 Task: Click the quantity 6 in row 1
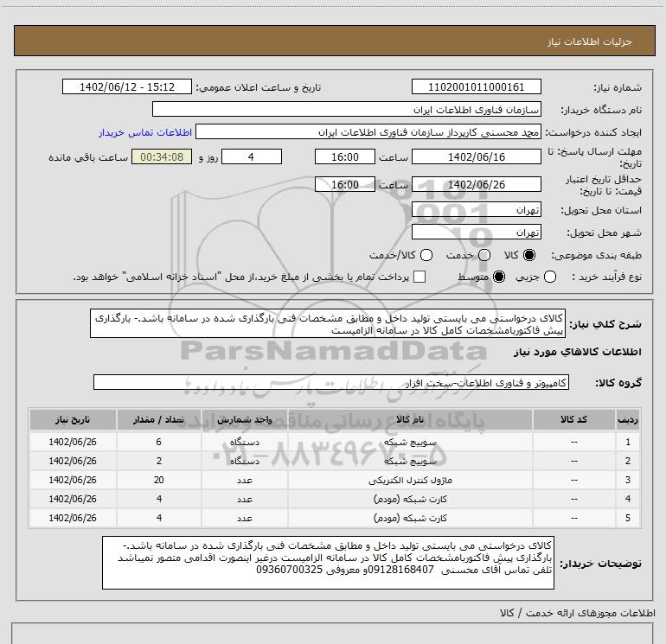coord(159,442)
